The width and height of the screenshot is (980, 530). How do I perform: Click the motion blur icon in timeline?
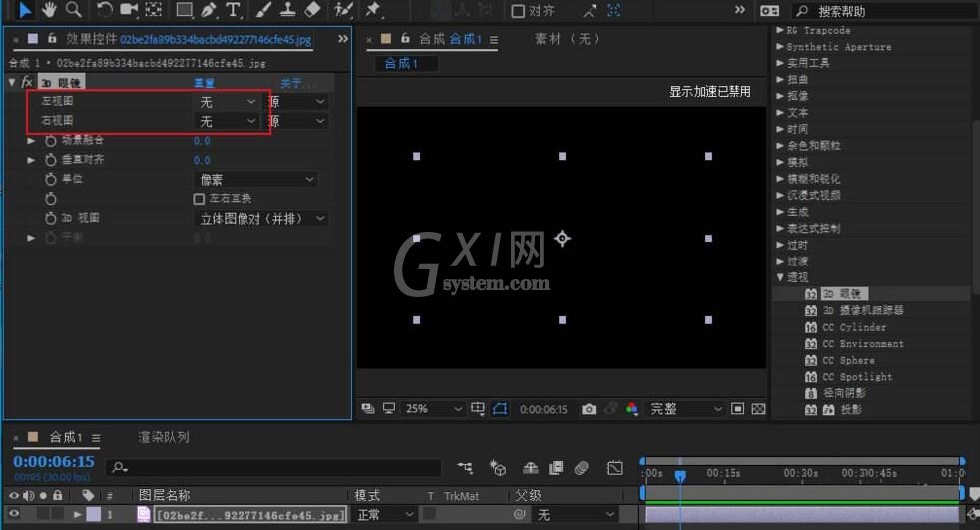tap(582, 467)
